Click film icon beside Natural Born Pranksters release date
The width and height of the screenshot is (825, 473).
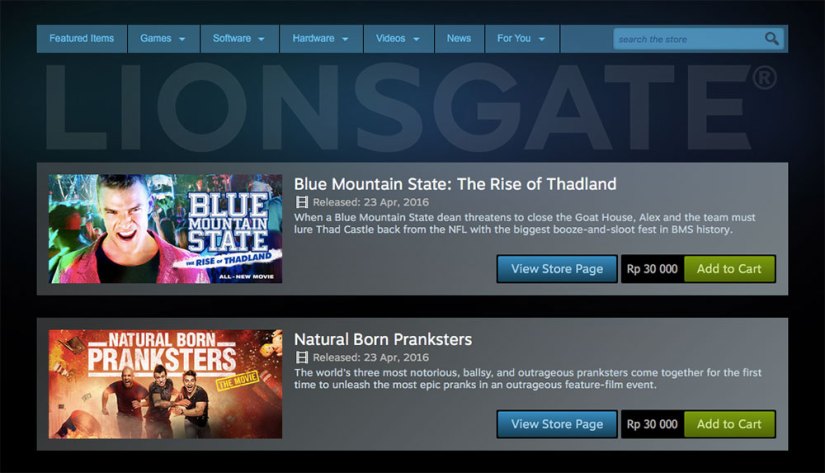(301, 357)
